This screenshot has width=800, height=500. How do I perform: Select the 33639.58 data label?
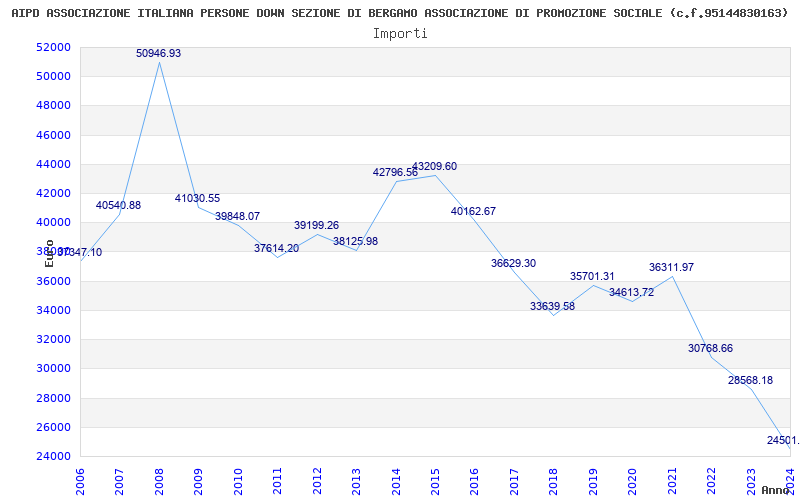[553, 306]
